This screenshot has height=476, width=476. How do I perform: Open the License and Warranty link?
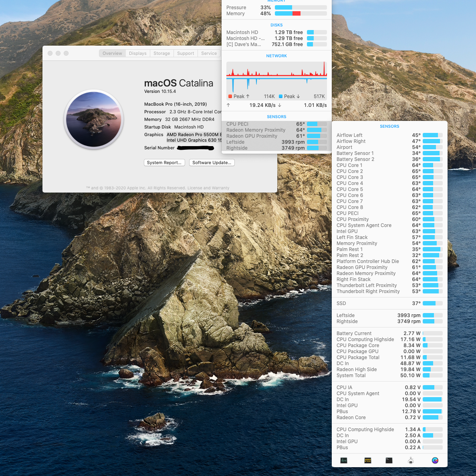(208, 188)
